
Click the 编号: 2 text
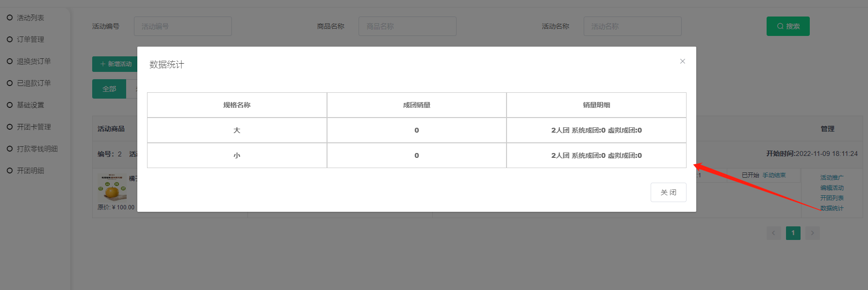point(110,154)
